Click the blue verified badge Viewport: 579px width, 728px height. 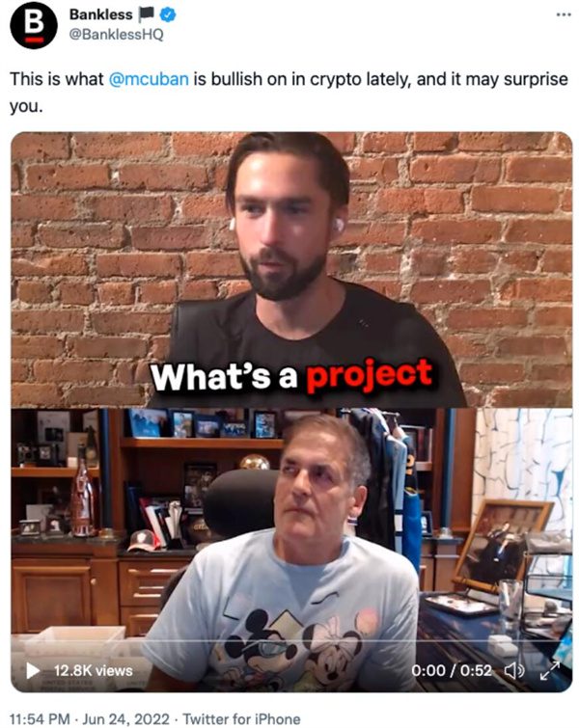168,15
